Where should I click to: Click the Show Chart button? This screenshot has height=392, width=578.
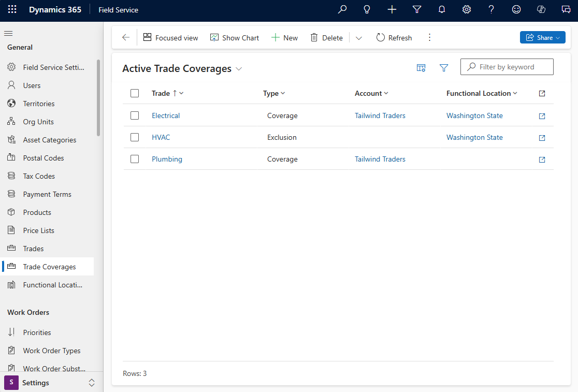[235, 37]
